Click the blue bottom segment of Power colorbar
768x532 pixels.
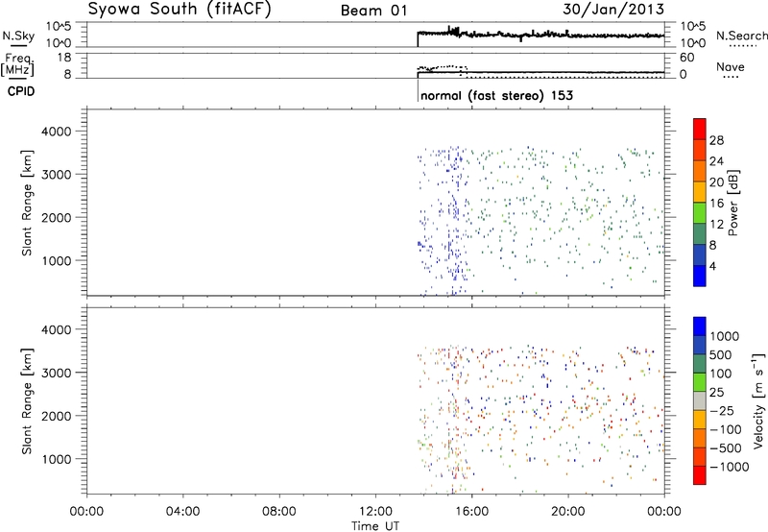[700, 276]
